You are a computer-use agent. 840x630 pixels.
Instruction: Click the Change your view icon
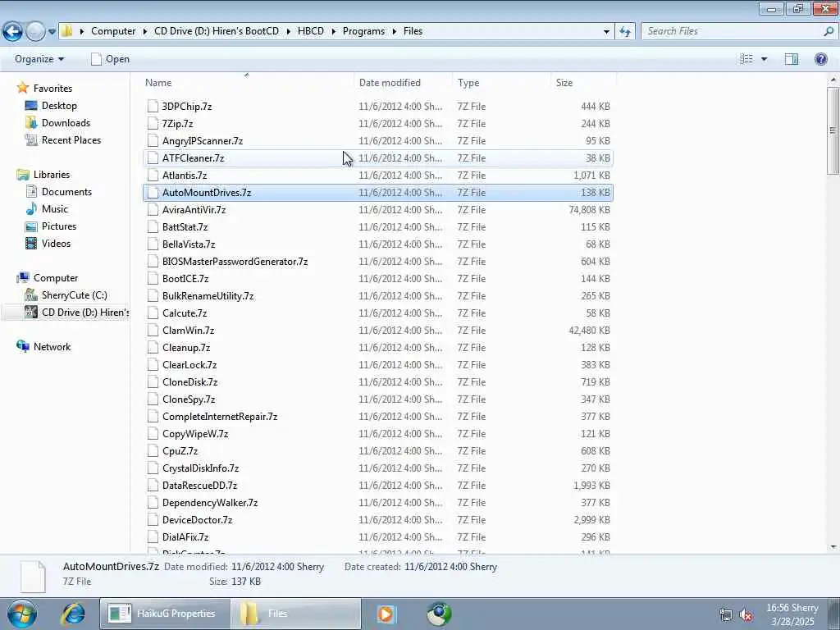(x=746, y=59)
